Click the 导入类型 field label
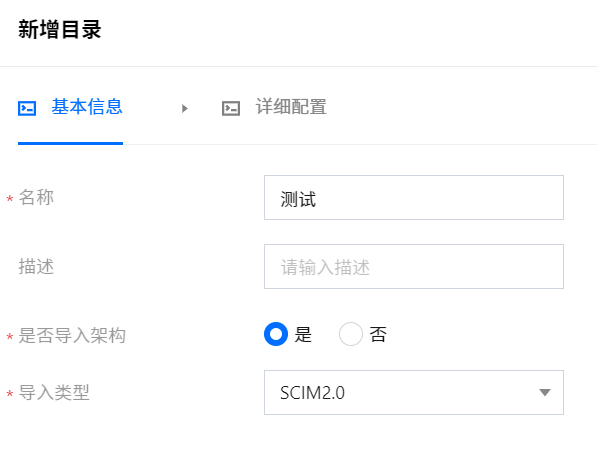Screen dimensions: 597x468 click(54, 392)
